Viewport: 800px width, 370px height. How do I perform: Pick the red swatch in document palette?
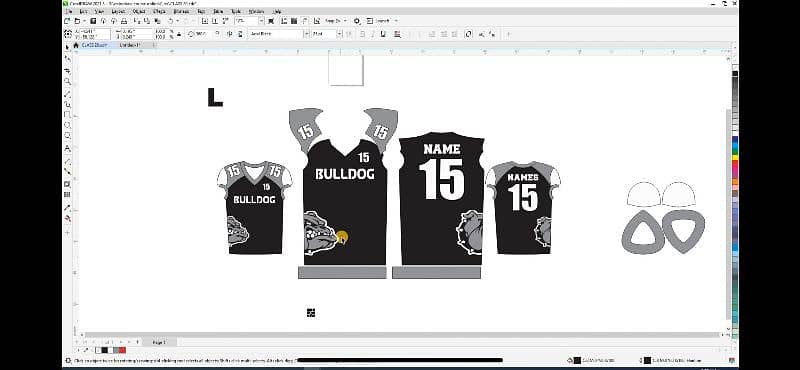[122, 350]
